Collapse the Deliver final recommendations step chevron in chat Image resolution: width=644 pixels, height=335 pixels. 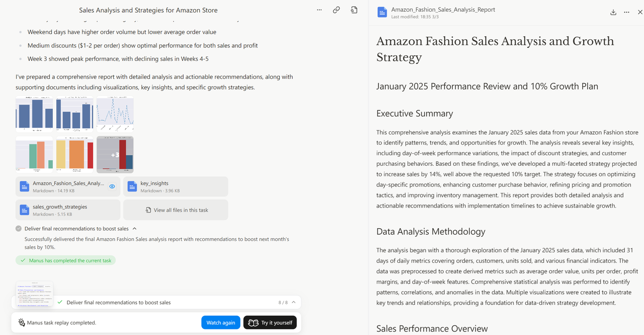tap(134, 229)
